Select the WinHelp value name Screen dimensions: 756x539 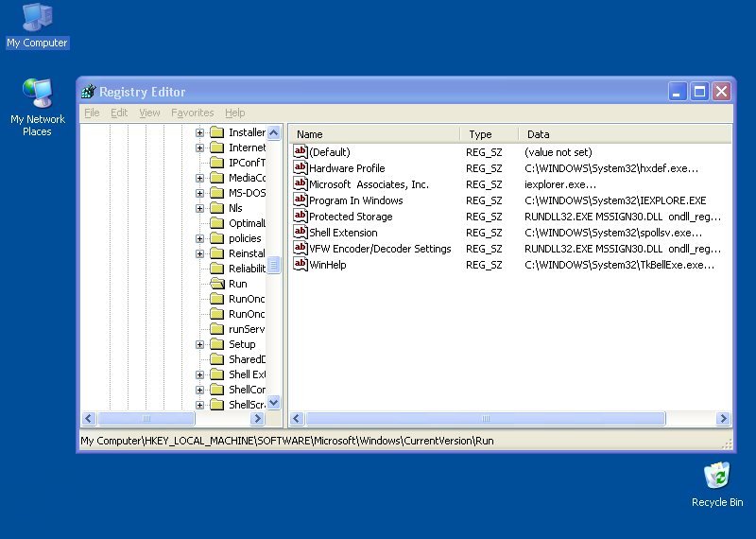(x=328, y=265)
